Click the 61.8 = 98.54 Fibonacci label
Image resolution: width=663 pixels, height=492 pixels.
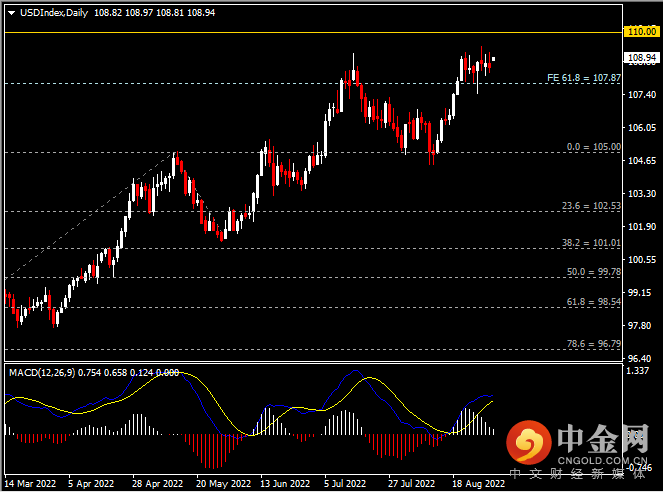[594, 302]
